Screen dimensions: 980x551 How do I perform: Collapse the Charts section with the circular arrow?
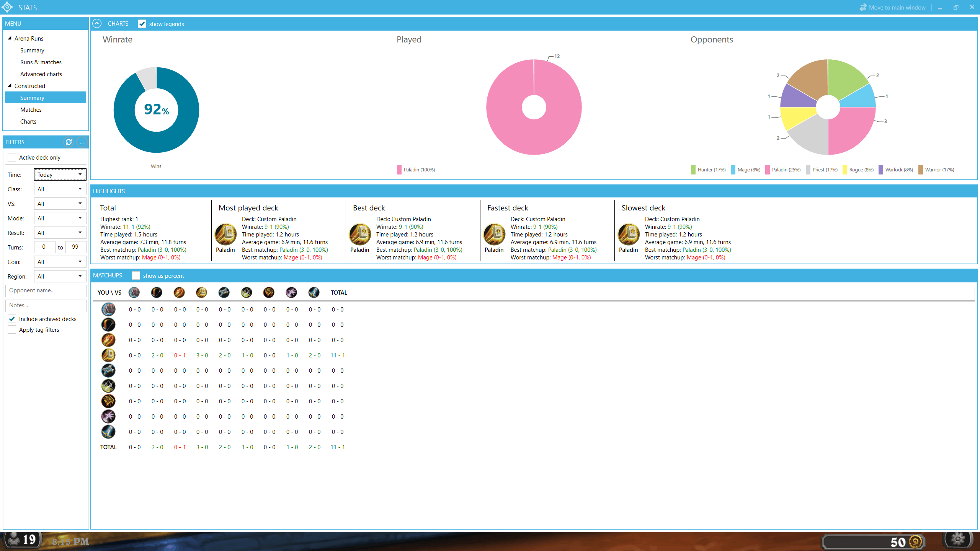click(x=97, y=23)
